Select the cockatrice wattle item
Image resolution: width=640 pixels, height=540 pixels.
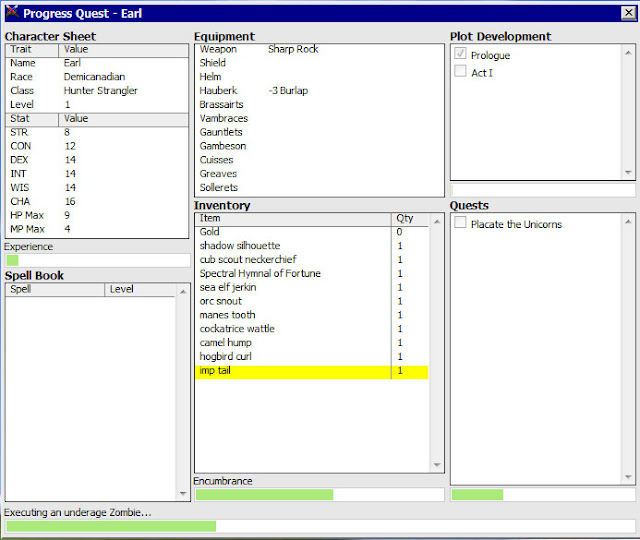(x=312, y=329)
